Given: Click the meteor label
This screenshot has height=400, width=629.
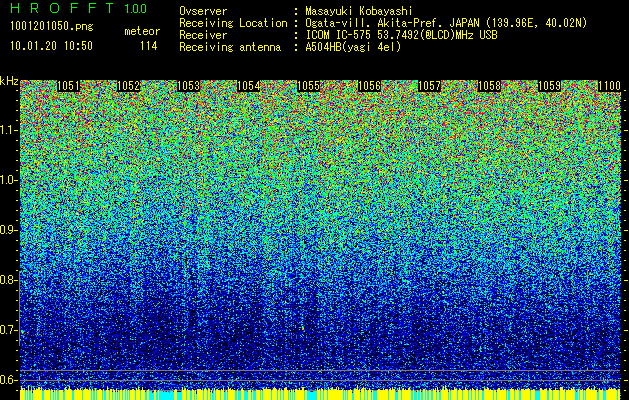Looking at the screenshot, I should pyautogui.click(x=142, y=31).
